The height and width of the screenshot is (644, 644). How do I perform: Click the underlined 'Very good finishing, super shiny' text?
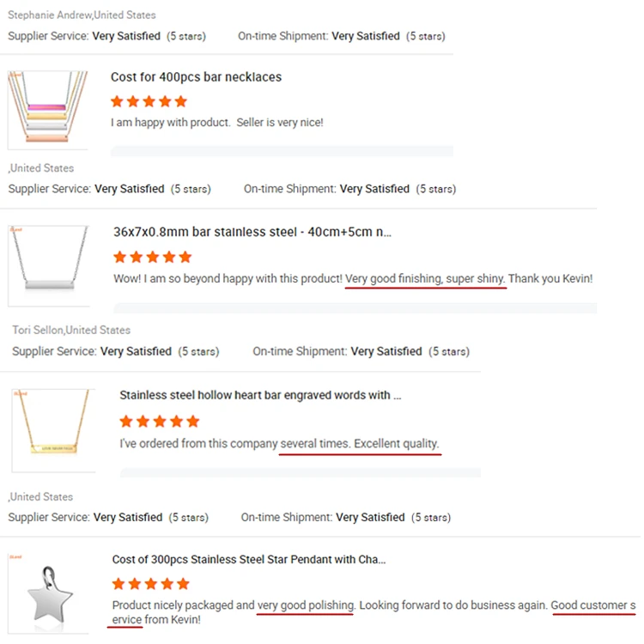tap(425, 279)
